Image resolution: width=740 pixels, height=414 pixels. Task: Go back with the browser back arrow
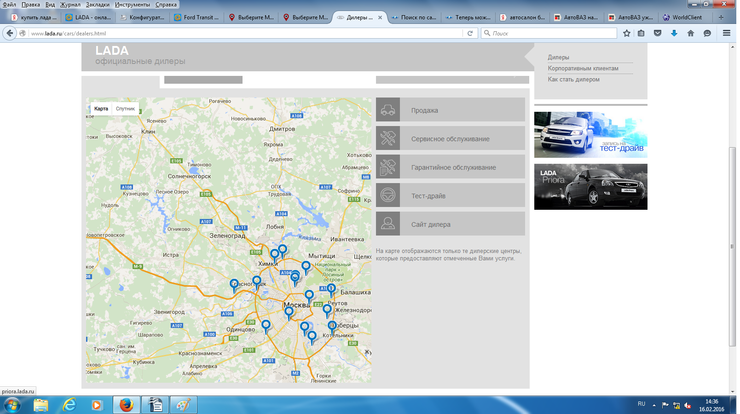tap(9, 34)
